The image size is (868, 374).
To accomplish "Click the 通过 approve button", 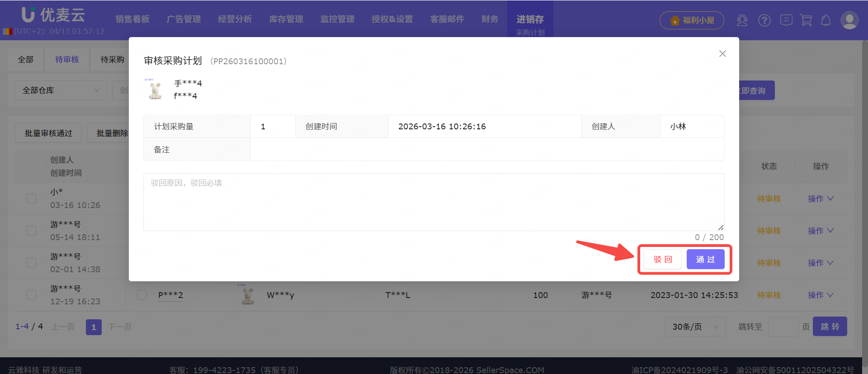I will coord(705,260).
